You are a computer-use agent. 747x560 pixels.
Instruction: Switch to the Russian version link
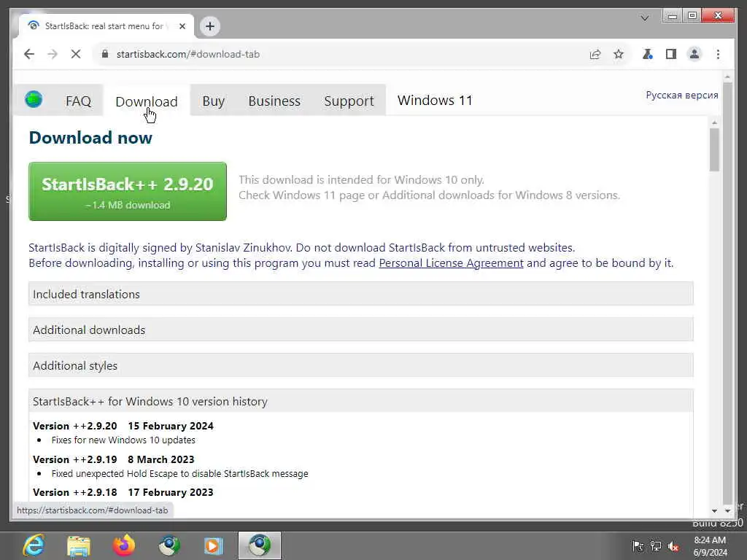pos(682,96)
